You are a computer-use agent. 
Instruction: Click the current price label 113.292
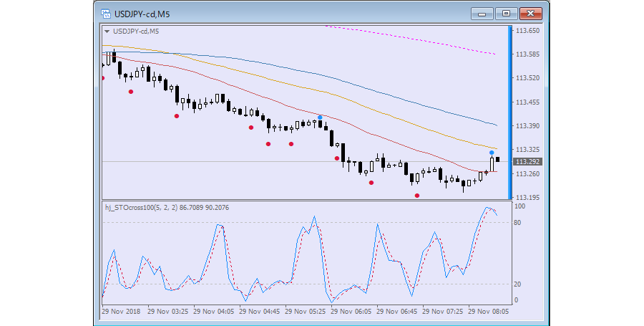(x=527, y=161)
